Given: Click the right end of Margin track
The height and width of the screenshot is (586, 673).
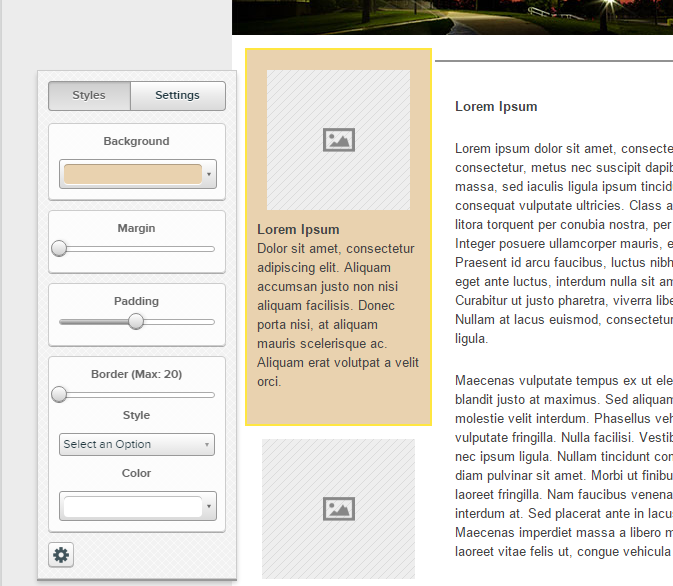Looking at the screenshot, I should point(211,248).
